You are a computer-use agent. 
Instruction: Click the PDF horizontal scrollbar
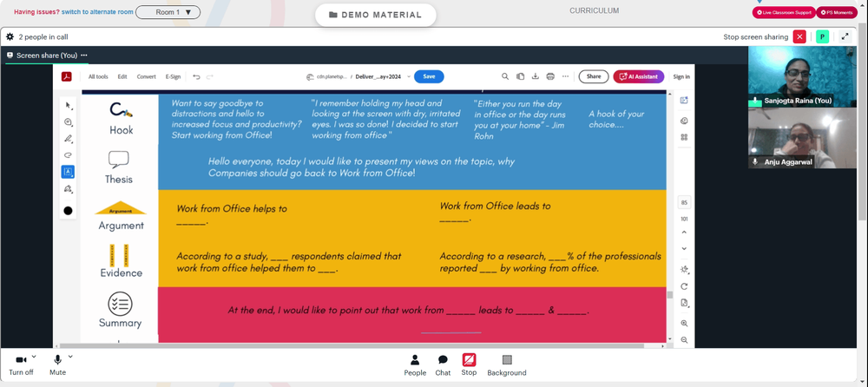tap(352, 346)
